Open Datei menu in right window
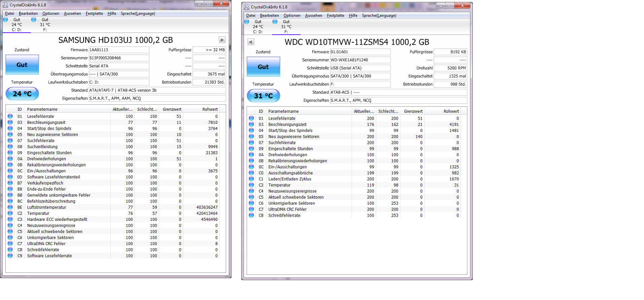The width and height of the screenshot is (644, 300). 251,15
